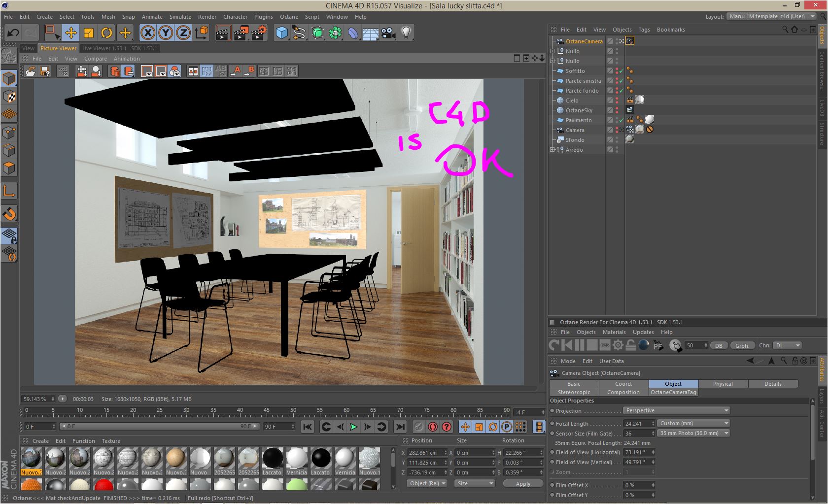Toggle the Projection animation dot
Screen dimensions: 828x504
552,410
